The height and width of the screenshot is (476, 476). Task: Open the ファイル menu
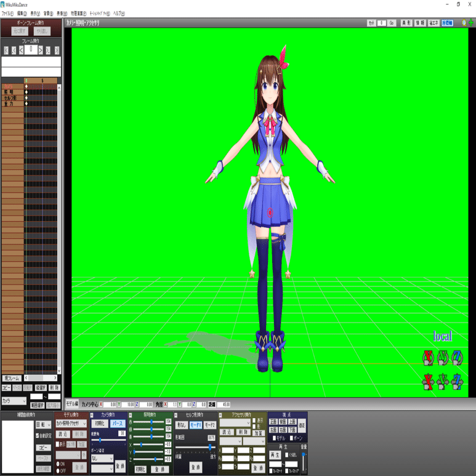coord(7,14)
